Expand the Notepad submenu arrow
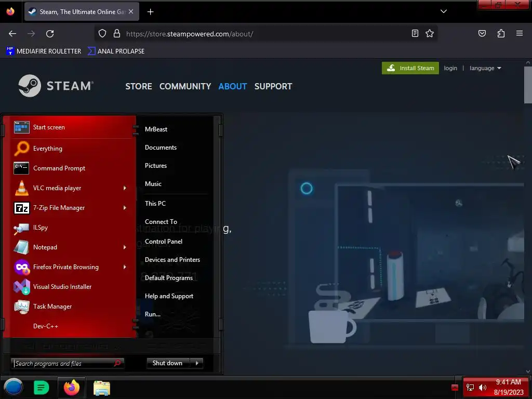This screenshot has height=399, width=532. (x=125, y=247)
